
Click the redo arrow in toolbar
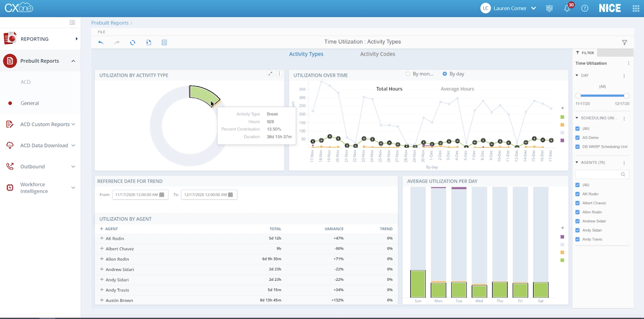tap(117, 42)
